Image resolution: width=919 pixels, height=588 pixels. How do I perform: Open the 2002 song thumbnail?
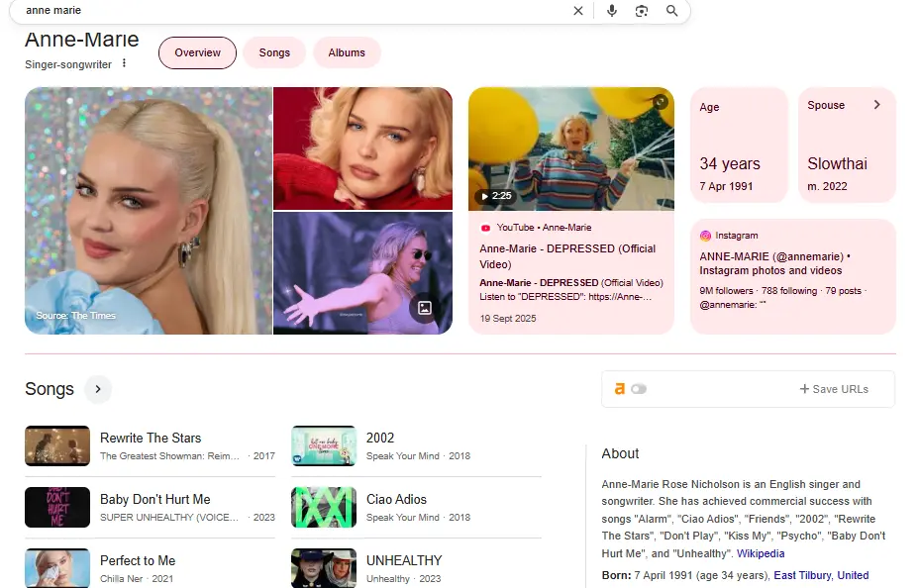pos(323,446)
